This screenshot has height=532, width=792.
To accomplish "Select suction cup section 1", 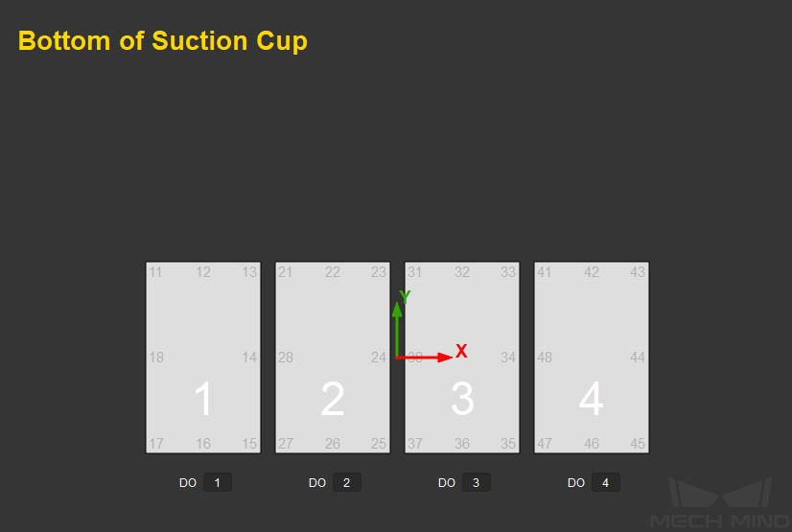I will tap(203, 358).
